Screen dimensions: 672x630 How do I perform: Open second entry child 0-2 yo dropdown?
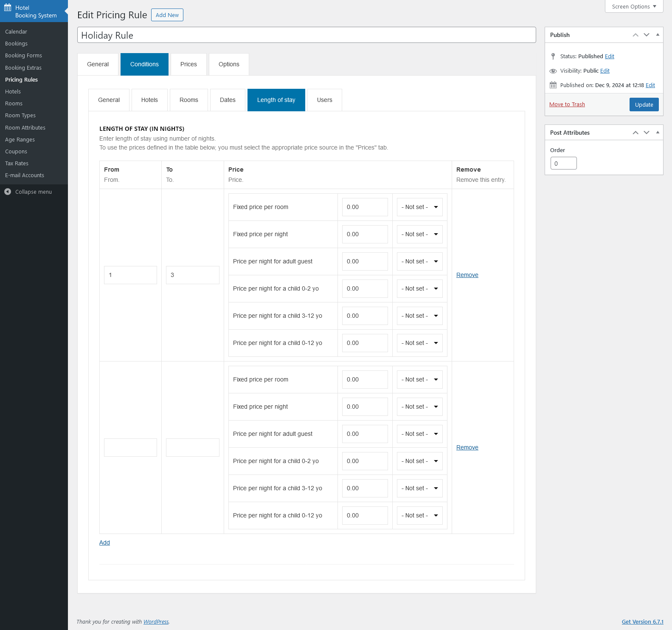click(419, 461)
